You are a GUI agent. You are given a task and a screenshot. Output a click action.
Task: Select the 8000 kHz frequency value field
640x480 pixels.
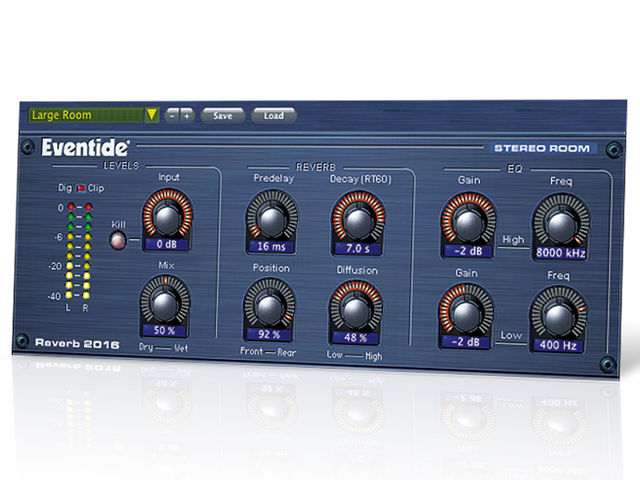click(560, 253)
